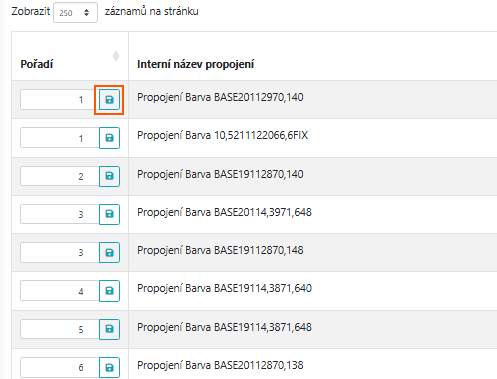Edit order field of BASE19112870,148 row
Viewport: 497px width, 379px height.
pos(60,252)
